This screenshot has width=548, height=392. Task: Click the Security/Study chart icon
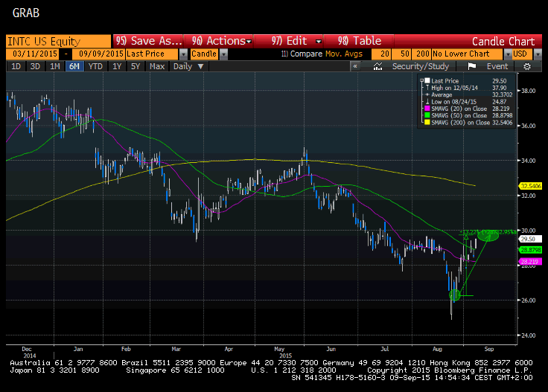(377, 66)
